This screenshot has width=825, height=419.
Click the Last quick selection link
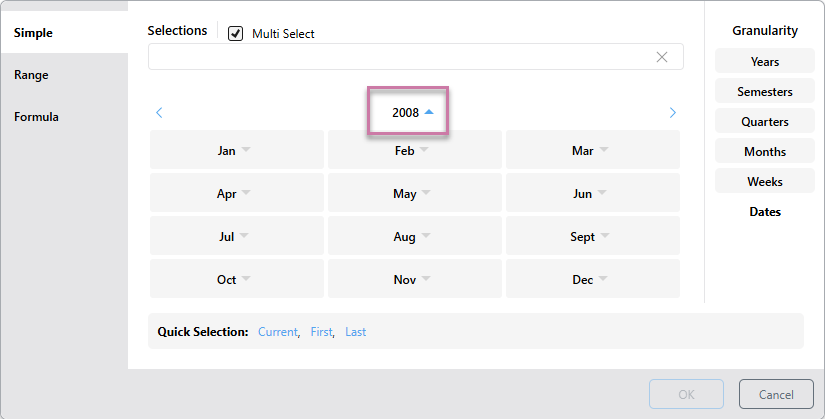355,332
